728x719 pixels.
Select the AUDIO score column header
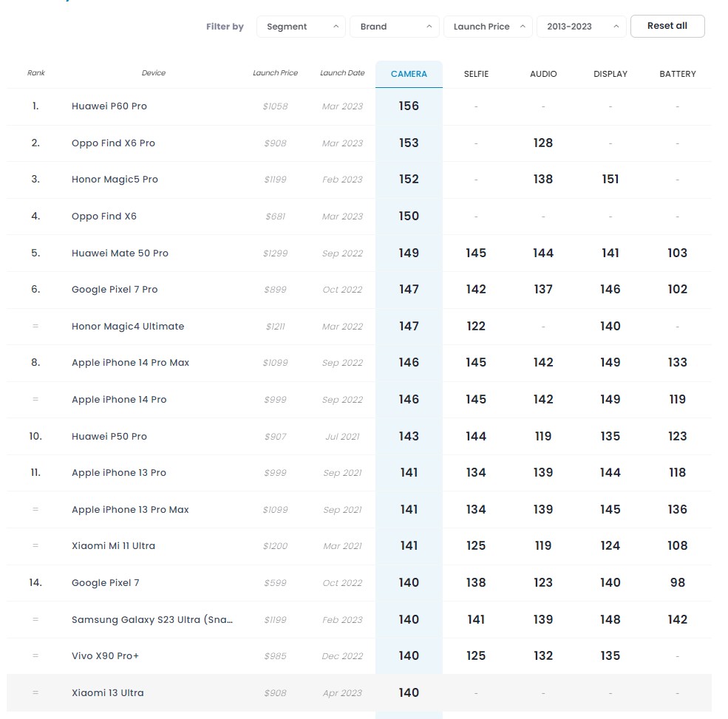[542, 74]
